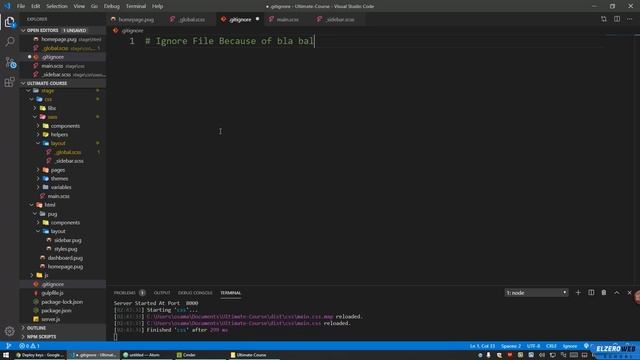Open the View menu
This screenshot has width=640, height=360.
pos(79,6)
